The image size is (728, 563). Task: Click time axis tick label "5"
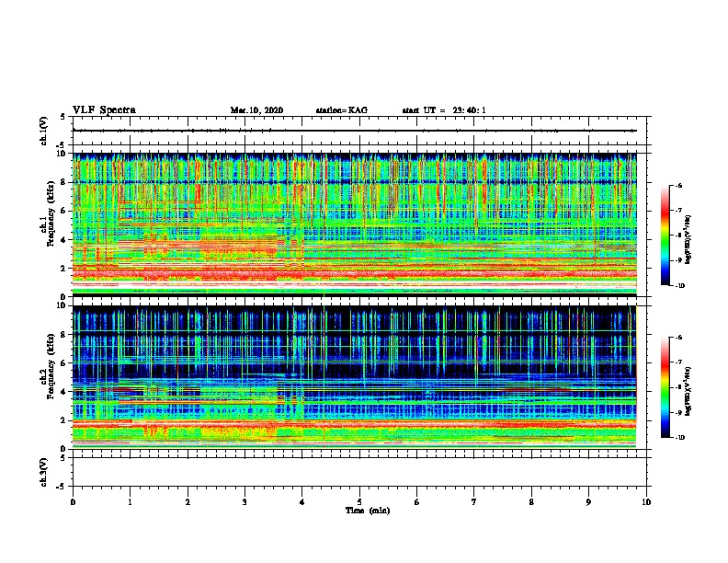tap(359, 502)
